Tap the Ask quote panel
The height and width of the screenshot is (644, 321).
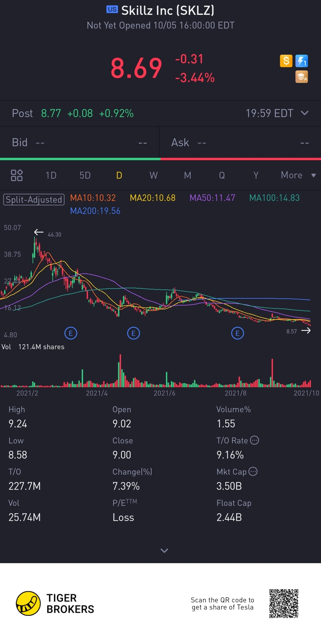240,142
